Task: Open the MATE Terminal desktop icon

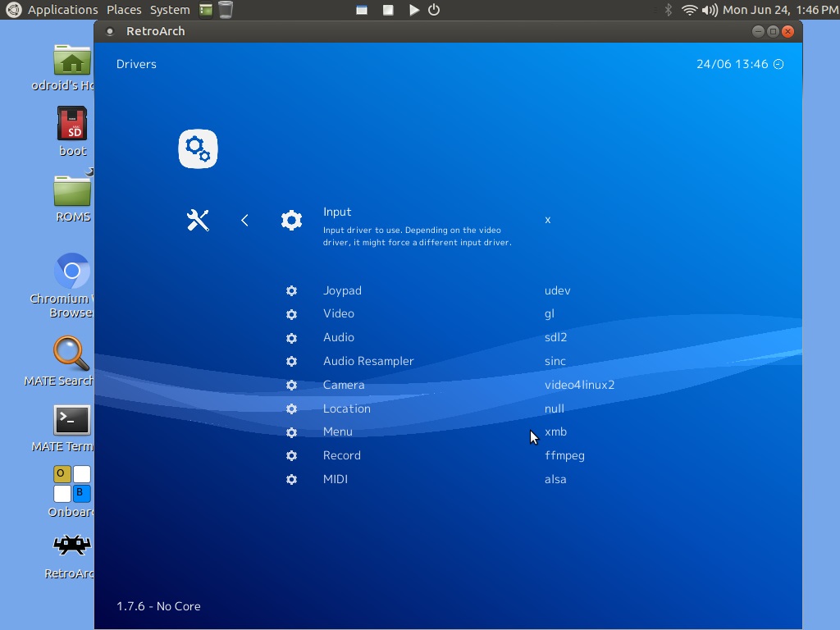Action: 72,420
